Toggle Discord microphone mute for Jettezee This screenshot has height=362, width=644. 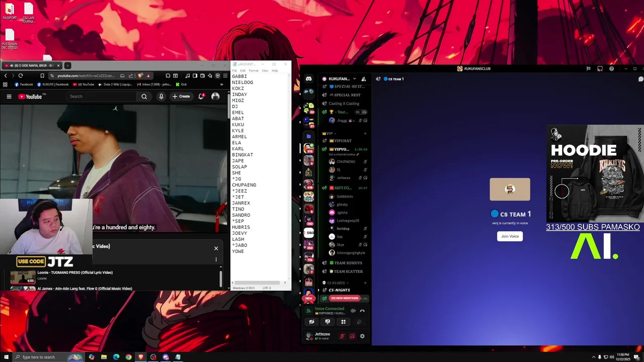[342, 336]
